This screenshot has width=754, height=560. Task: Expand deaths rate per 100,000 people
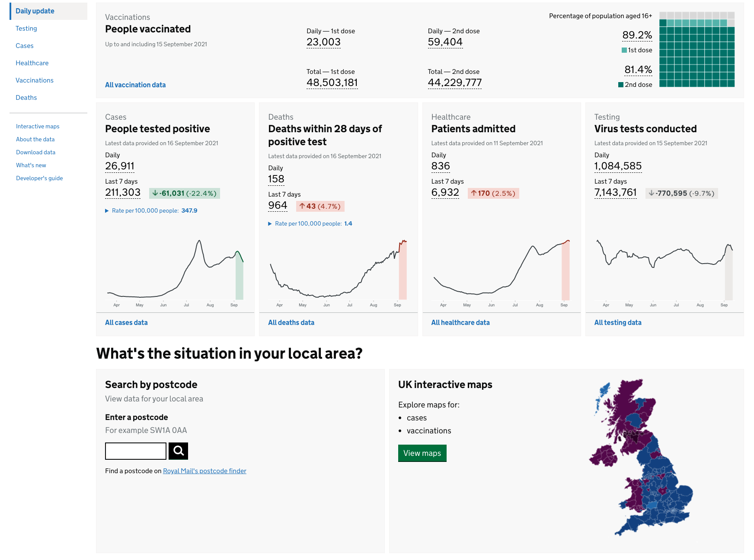pyautogui.click(x=310, y=224)
